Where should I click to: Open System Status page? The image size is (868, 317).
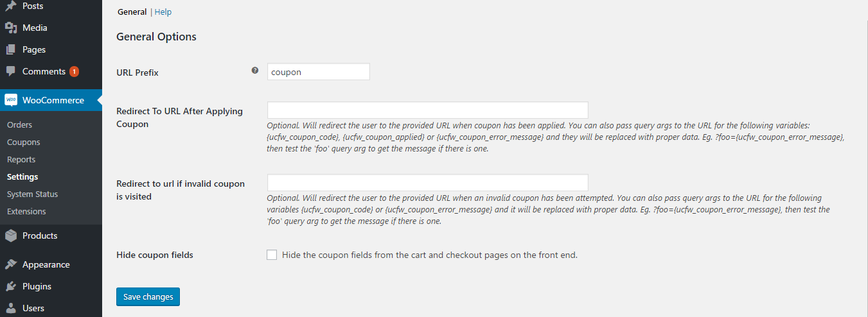pyautogui.click(x=33, y=194)
